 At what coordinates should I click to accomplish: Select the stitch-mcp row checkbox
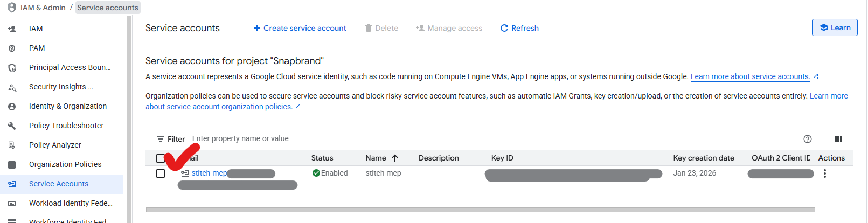161,173
